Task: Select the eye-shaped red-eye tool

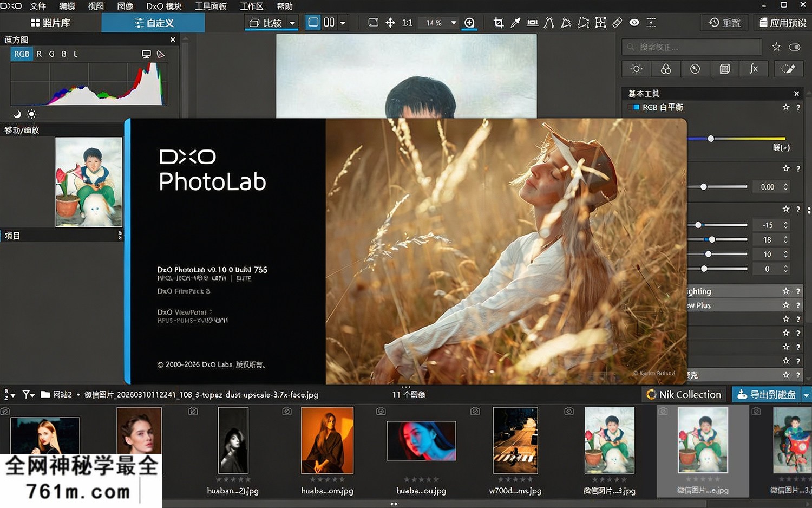Action: (x=634, y=23)
